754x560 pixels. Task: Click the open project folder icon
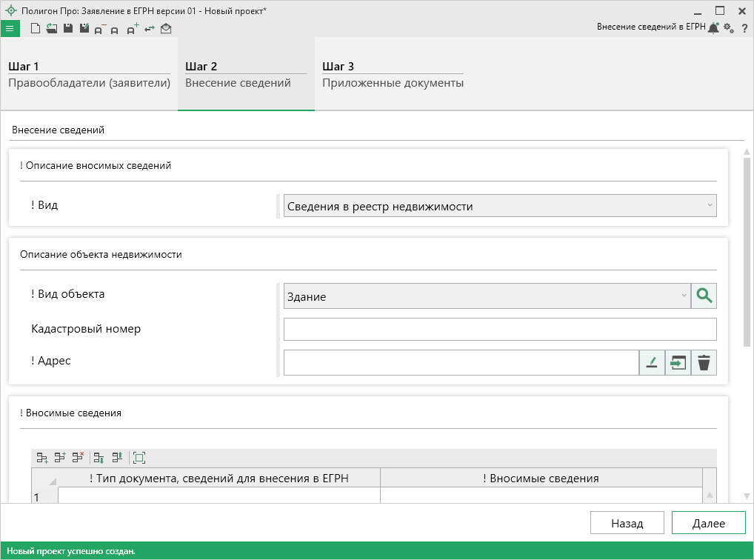[51, 29]
